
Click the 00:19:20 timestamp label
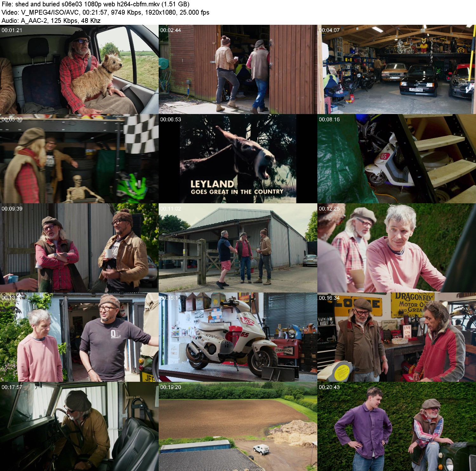171,387
